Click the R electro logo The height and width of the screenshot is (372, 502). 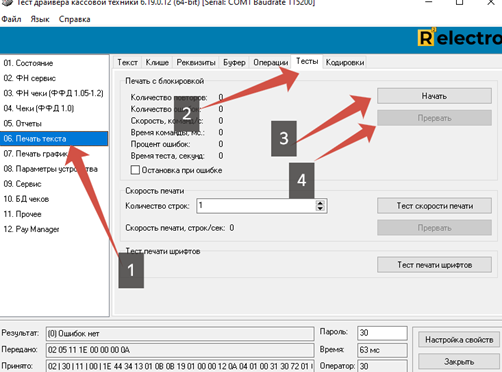point(459,38)
